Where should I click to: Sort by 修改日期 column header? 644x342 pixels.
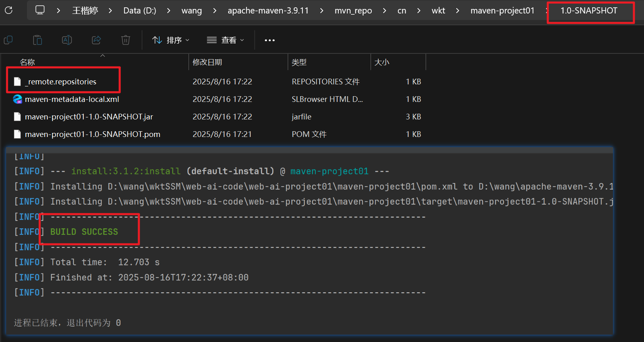pos(207,62)
